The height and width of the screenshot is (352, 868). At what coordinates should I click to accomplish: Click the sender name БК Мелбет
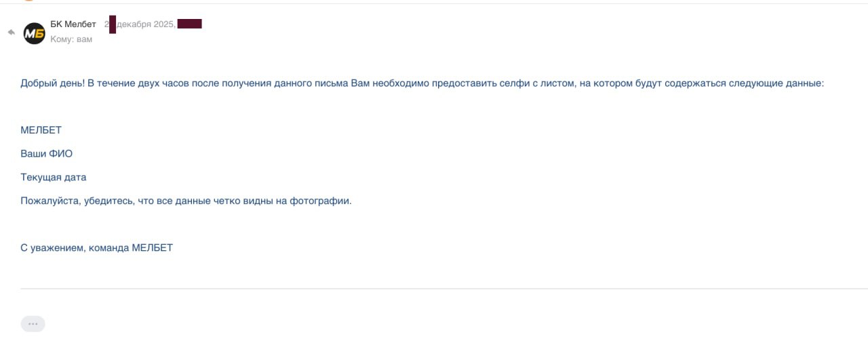73,24
